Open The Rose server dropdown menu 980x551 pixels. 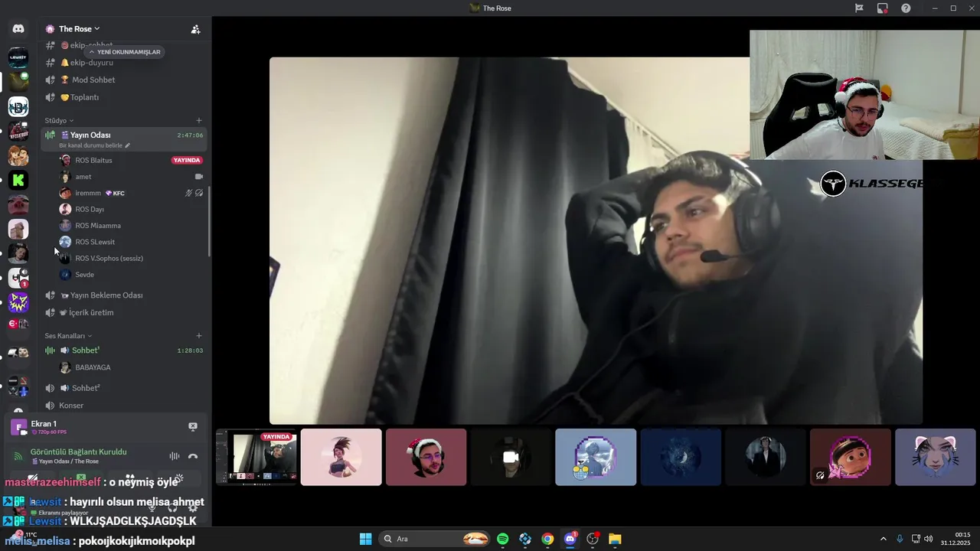click(79, 29)
